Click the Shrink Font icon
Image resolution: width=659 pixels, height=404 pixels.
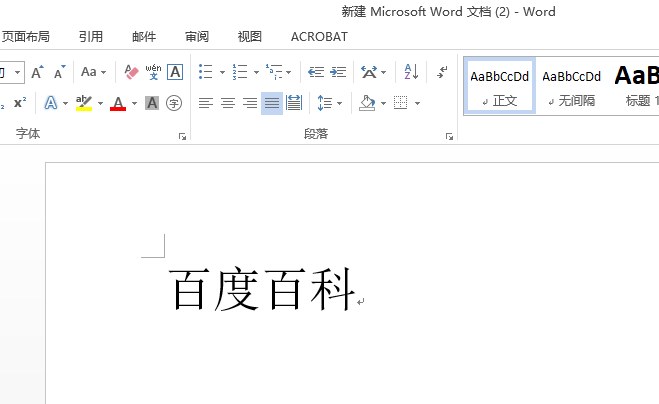(x=60, y=72)
